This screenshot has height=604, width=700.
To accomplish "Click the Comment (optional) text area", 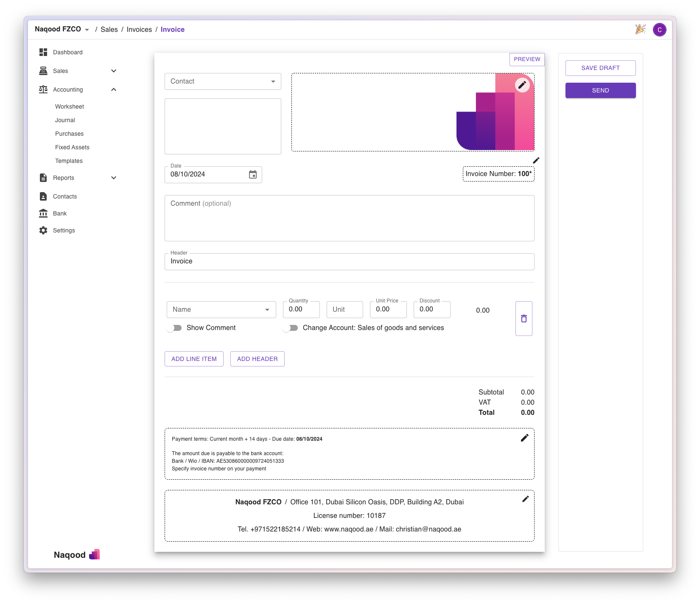I will tap(349, 218).
